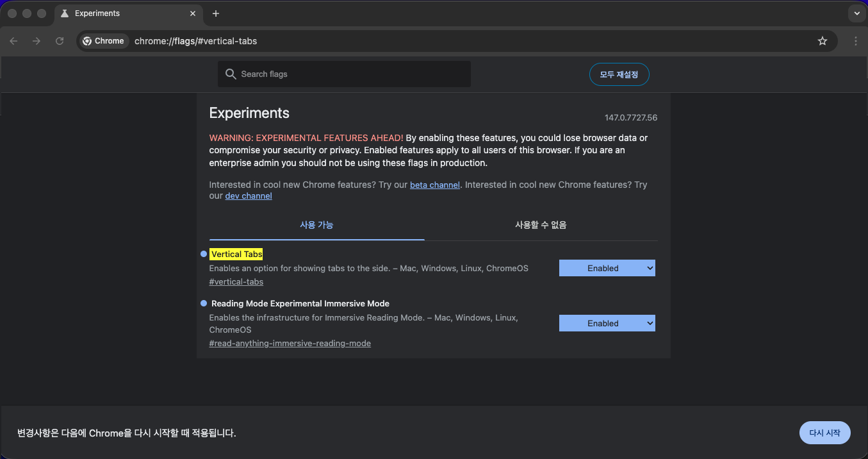Open the tab search chevron in the title bar

(x=856, y=13)
